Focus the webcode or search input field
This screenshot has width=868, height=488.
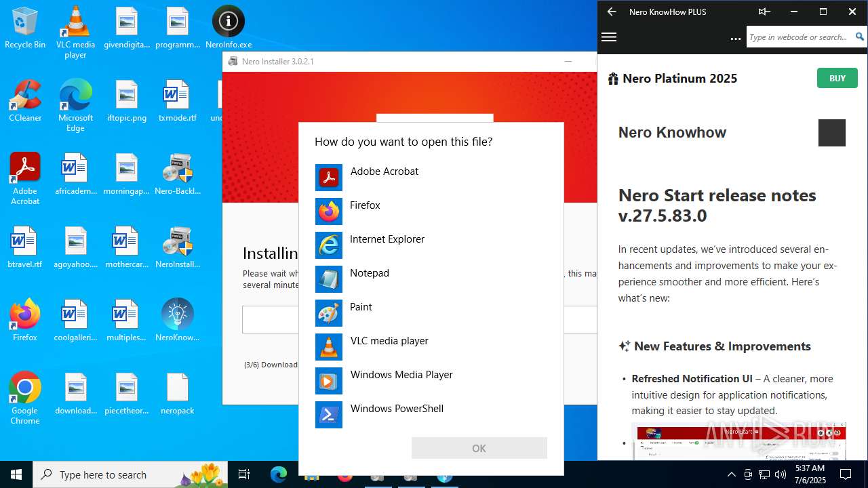(799, 37)
